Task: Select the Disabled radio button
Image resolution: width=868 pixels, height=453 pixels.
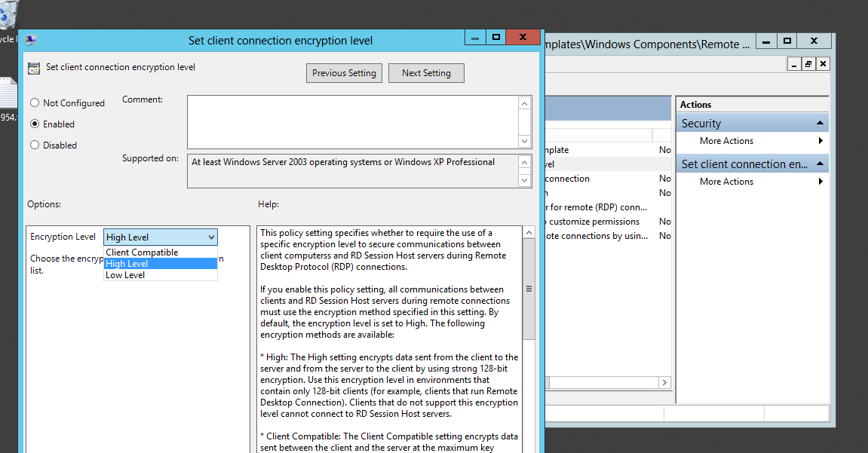Action: point(35,145)
